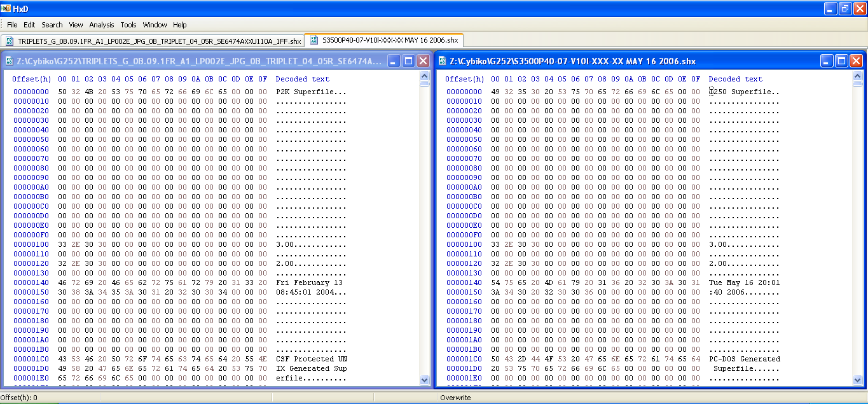Click offset 000001C0 in the TRIPLETS window

(x=31, y=359)
